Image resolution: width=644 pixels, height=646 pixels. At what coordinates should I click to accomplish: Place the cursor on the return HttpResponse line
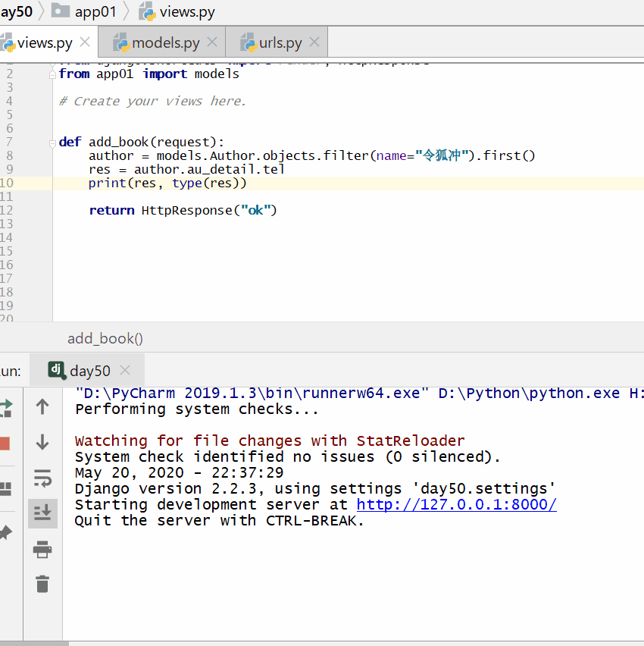(183, 211)
